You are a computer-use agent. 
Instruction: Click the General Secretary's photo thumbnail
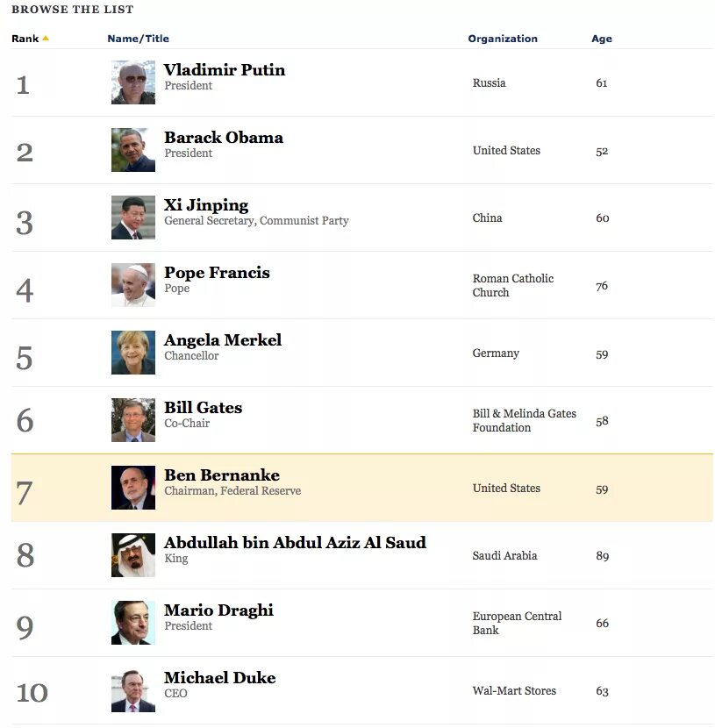click(133, 218)
